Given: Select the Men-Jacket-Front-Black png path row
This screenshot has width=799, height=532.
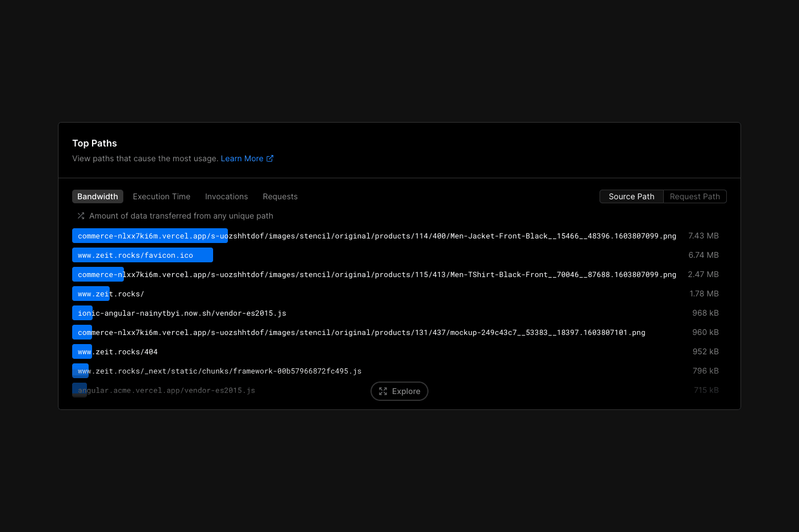Looking at the screenshot, I should pos(377,236).
